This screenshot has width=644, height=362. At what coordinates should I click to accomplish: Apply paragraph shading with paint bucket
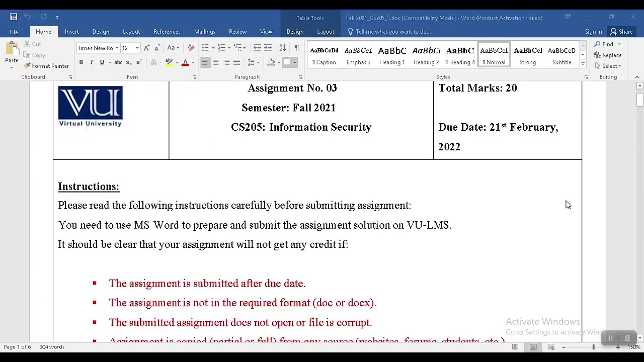(x=271, y=62)
